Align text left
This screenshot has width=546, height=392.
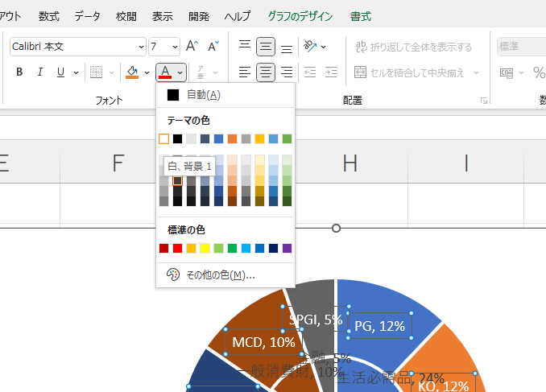point(245,72)
